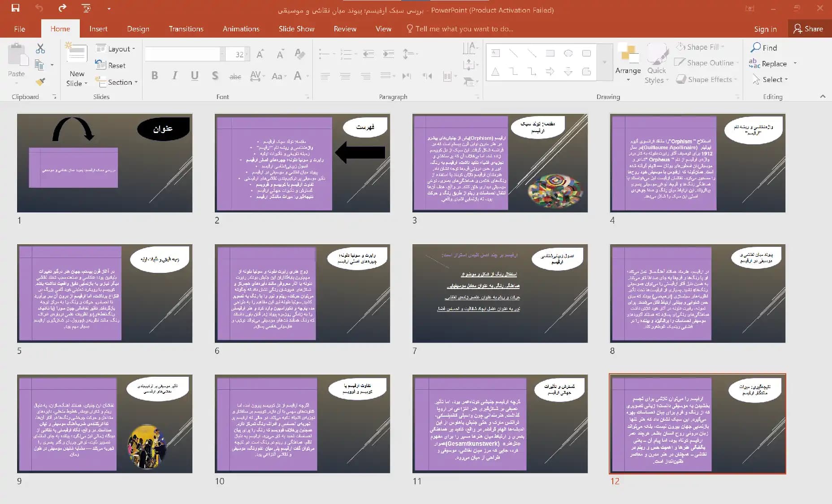Click the Redo arrow icon
This screenshot has width=832, height=504.
tap(62, 8)
